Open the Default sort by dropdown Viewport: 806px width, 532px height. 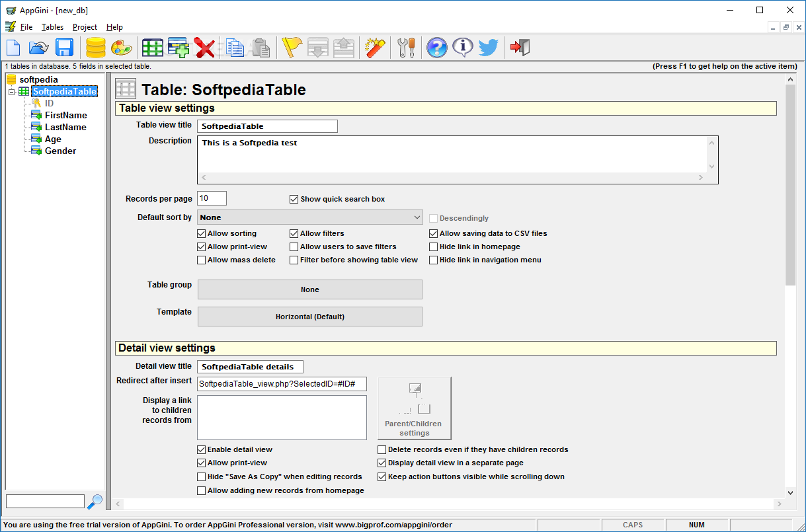pyautogui.click(x=309, y=217)
